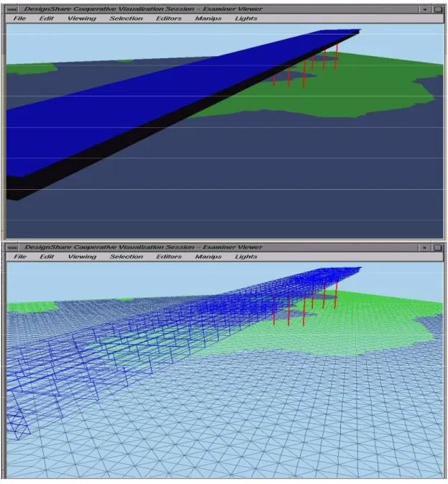Image resolution: width=448 pixels, height=484 pixels.
Task: Maximize the bottom Examiner Viewer window
Action: (x=438, y=248)
